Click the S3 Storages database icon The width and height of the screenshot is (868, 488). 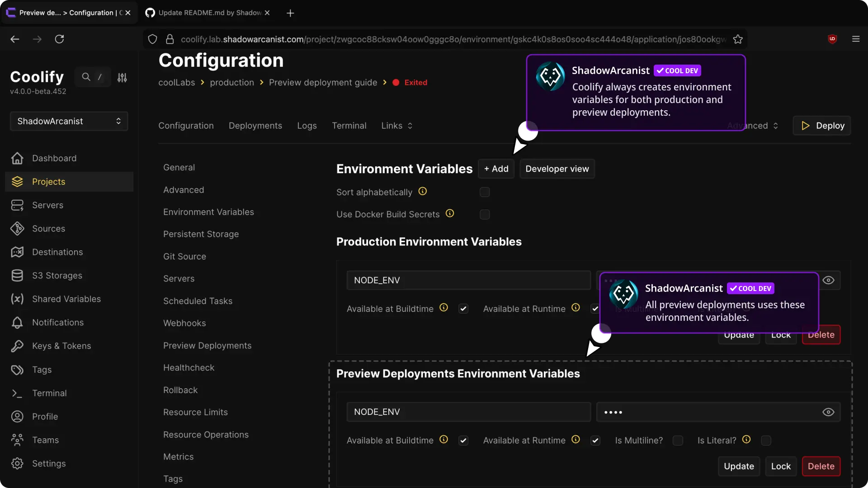pos(17,276)
